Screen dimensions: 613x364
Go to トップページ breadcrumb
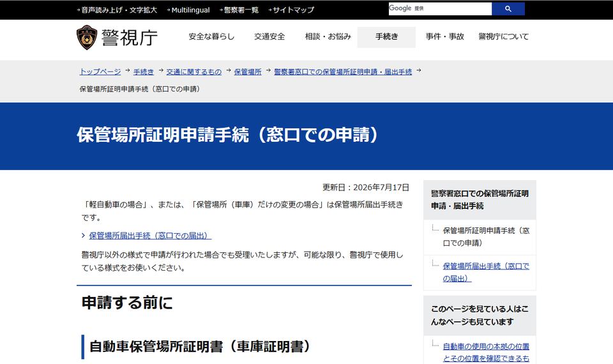(x=100, y=72)
